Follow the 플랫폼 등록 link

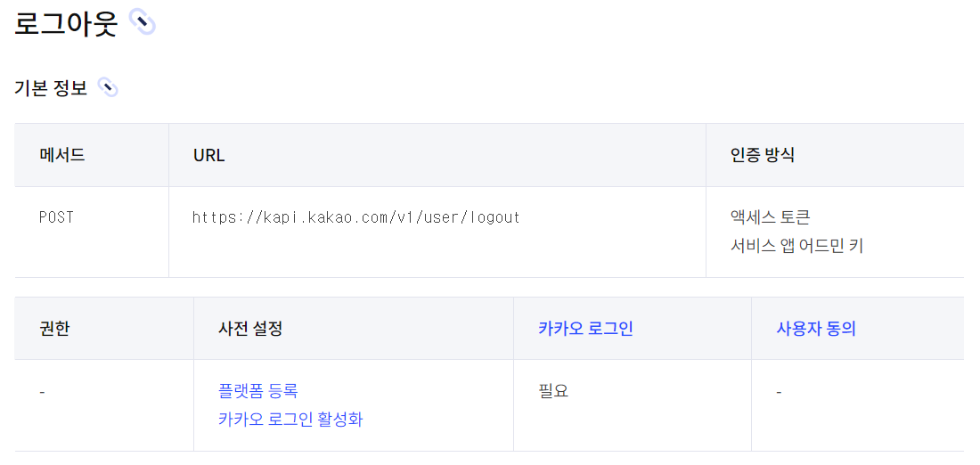pyautogui.click(x=258, y=391)
